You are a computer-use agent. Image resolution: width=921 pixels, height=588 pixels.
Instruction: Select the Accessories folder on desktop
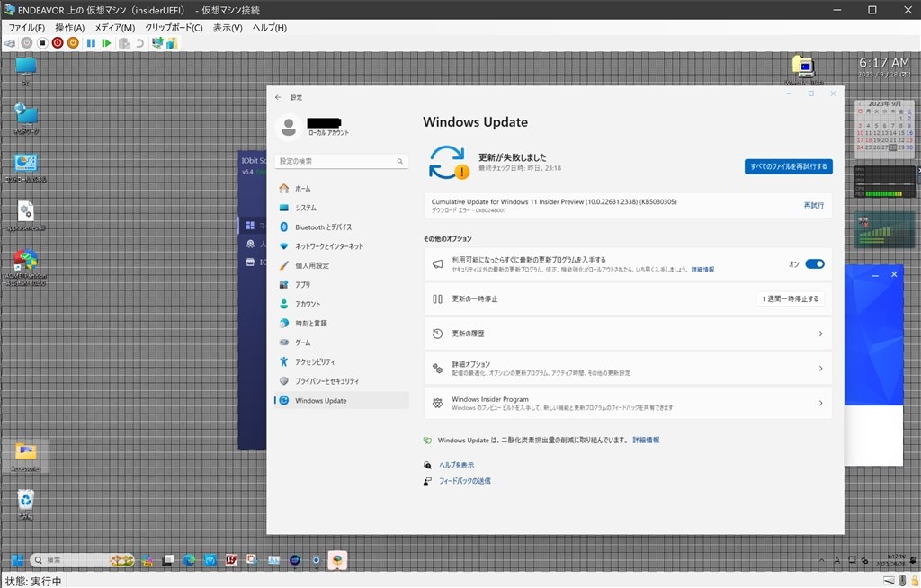(x=26, y=457)
